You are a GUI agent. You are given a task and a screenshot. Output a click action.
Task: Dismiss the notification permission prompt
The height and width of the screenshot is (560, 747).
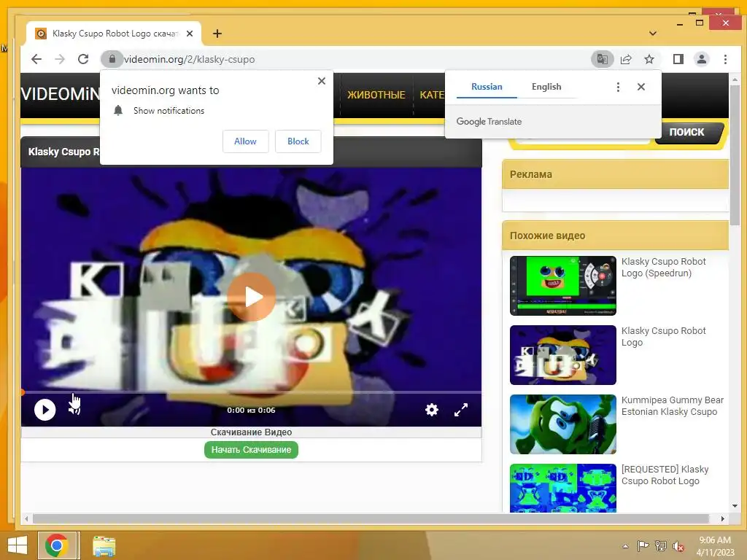(322, 81)
